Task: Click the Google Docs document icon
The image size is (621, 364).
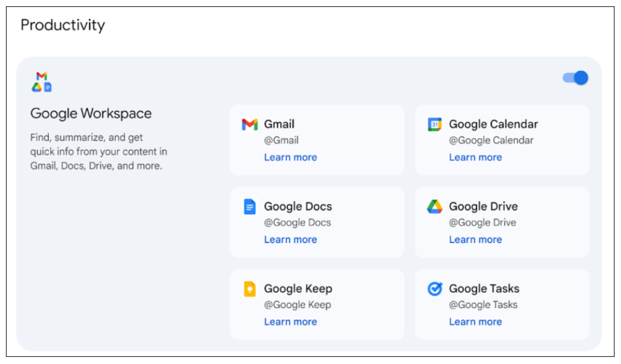Action: [x=250, y=206]
